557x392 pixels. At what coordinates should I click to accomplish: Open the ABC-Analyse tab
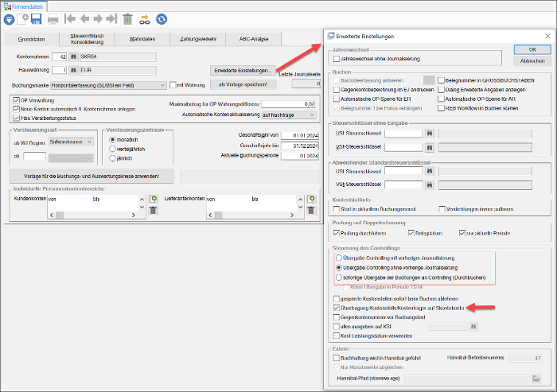(x=254, y=39)
